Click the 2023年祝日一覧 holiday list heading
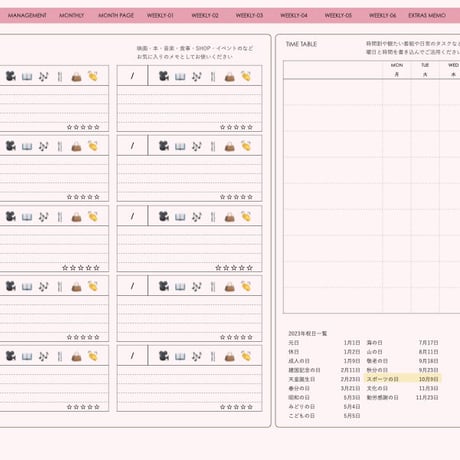 coord(308,333)
